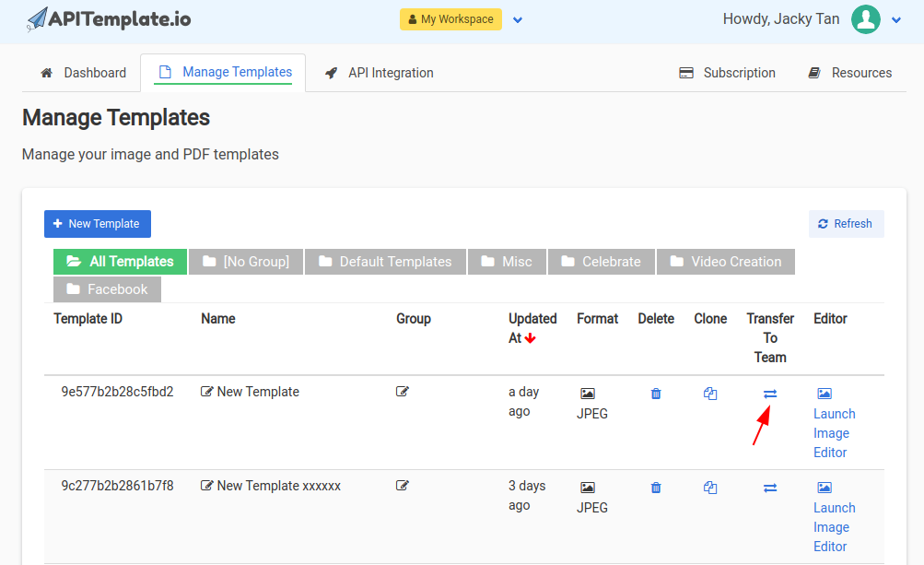Viewport: 924px width, 565px height.
Task: Open the user account dropdown arrow
Action: point(896,19)
